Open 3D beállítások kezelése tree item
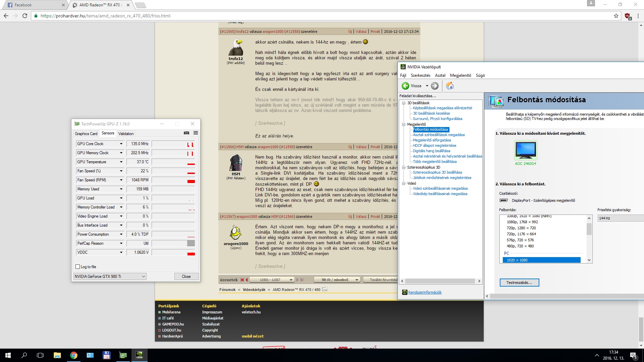644x362 pixels. coord(431,113)
